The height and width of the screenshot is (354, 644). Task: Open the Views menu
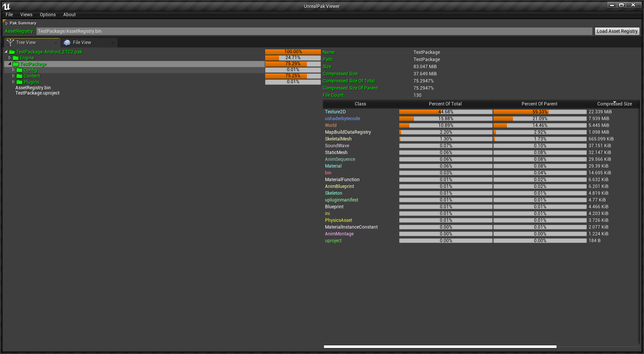[x=26, y=15]
